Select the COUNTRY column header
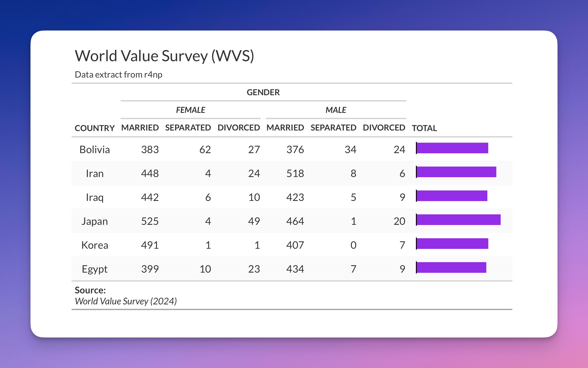 tap(95, 128)
